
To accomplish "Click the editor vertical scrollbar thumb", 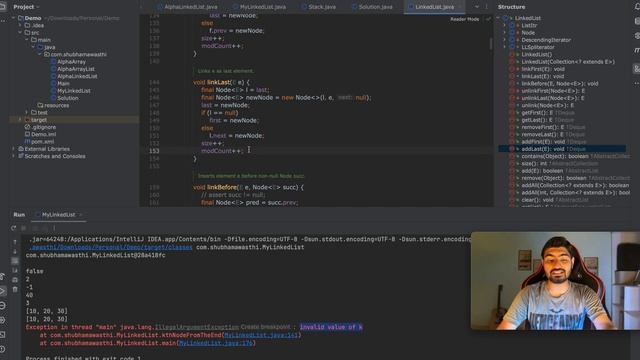I will [x=491, y=43].
